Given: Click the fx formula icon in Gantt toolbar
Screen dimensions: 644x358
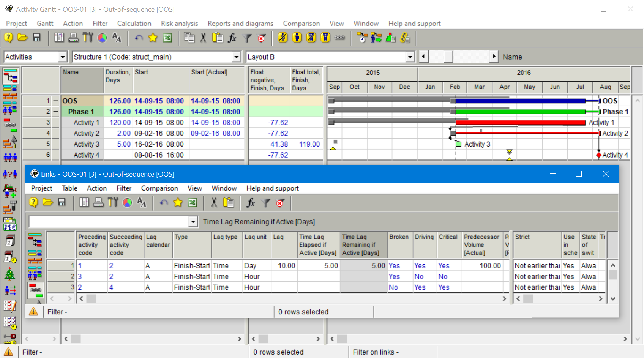Looking at the screenshot, I should (232, 38).
